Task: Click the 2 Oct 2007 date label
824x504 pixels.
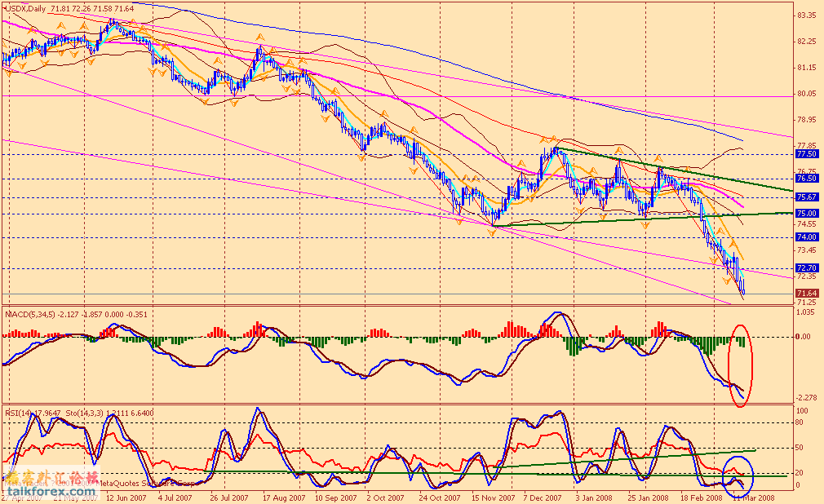Action: coord(385,497)
